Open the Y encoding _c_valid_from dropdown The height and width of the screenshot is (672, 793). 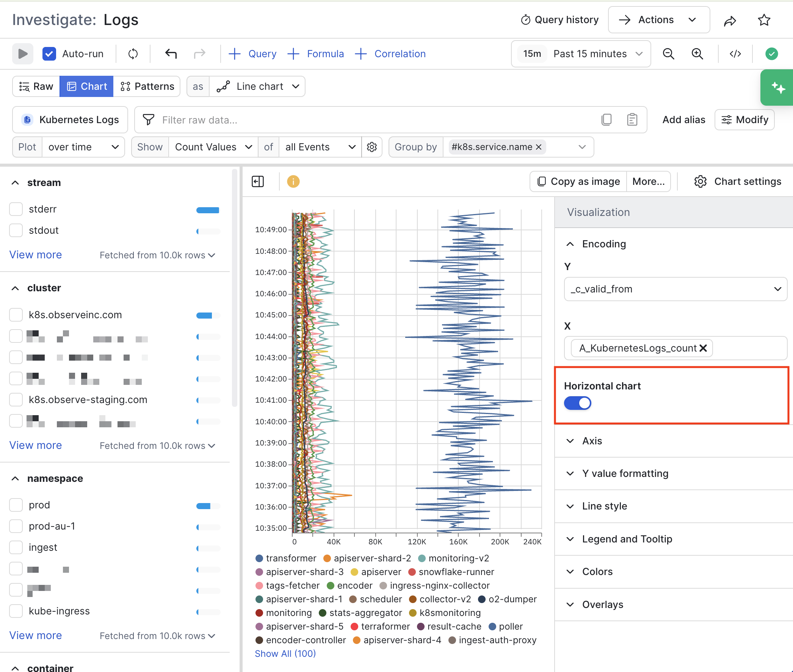(675, 289)
